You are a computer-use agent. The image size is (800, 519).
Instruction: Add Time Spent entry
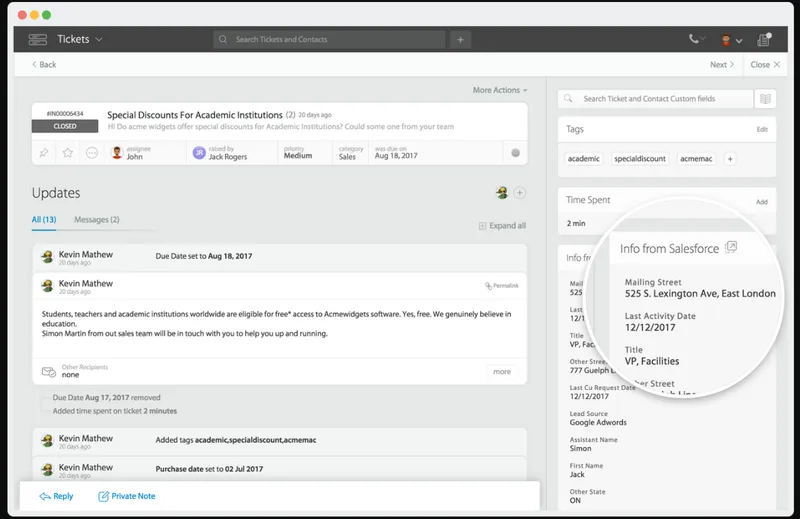[762, 202]
